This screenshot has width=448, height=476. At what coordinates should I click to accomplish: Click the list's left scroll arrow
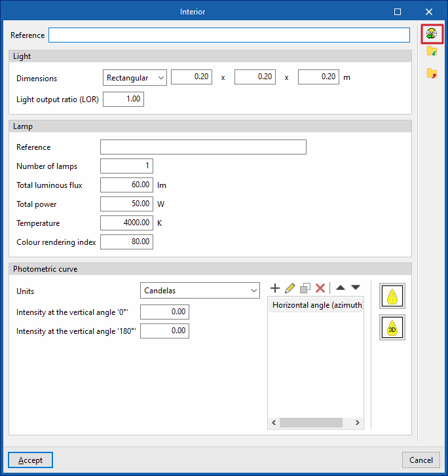coord(274,422)
